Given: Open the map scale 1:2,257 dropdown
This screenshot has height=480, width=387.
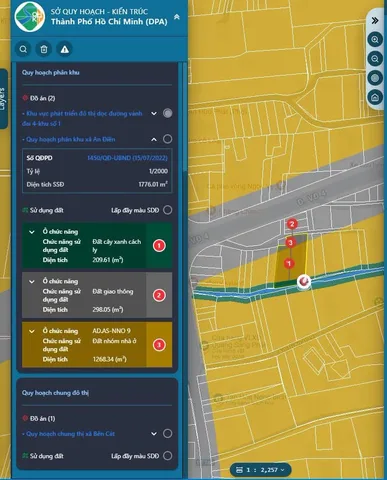Looking at the screenshot, I should [x=261, y=470].
